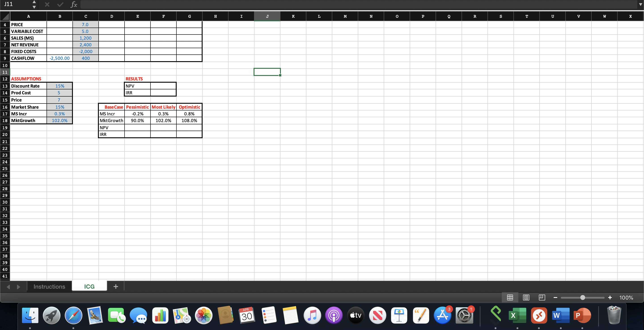The height and width of the screenshot is (330, 644).
Task: Click the cancel entry X icon
Action: 47,4
